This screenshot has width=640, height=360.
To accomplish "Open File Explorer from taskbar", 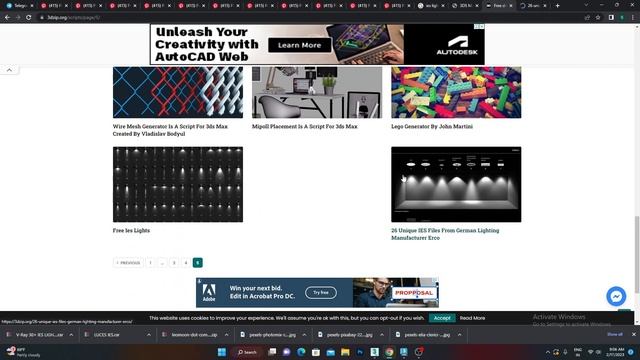I will click(345, 352).
